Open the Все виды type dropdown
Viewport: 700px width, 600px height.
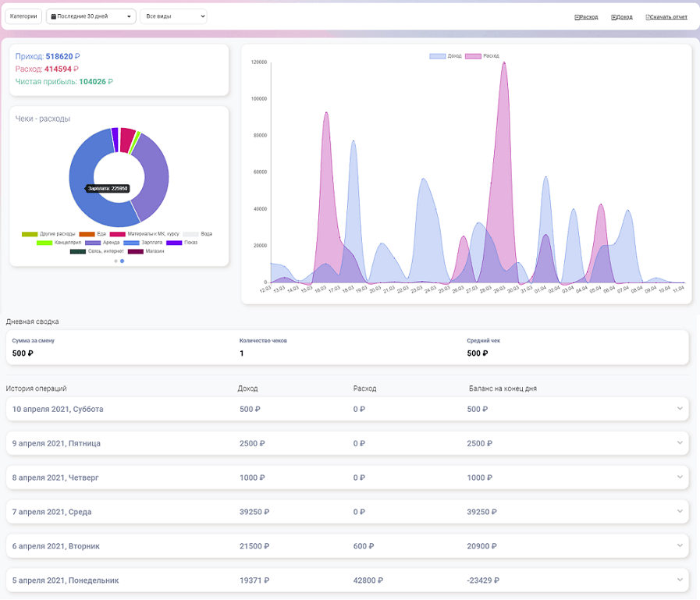click(x=173, y=16)
